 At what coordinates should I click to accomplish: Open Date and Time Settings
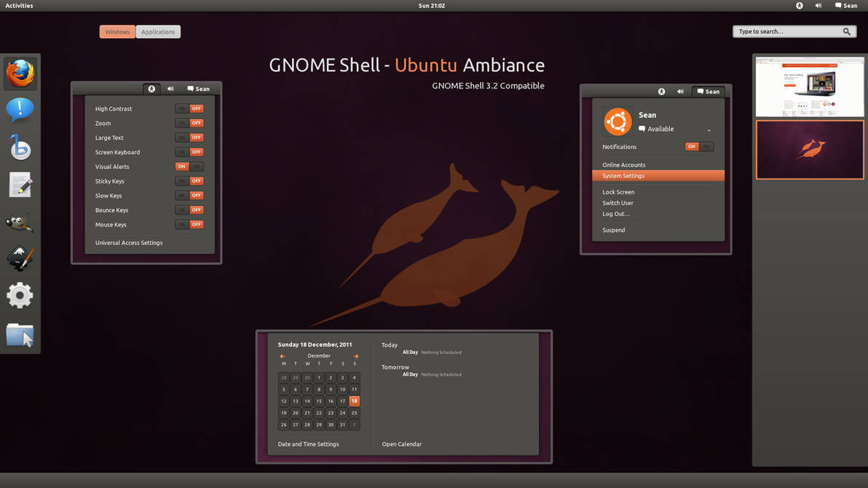[x=308, y=444]
